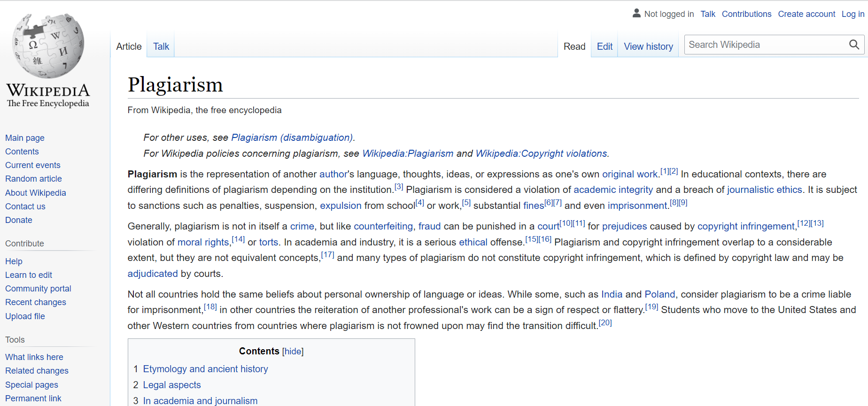Select the Edit tab
868x406 pixels.
click(604, 46)
